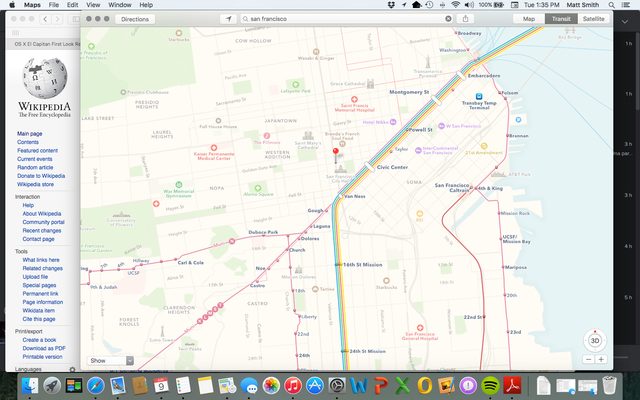Open Spotify from the dock
Viewport: 640px width, 400px height.
coord(490,385)
